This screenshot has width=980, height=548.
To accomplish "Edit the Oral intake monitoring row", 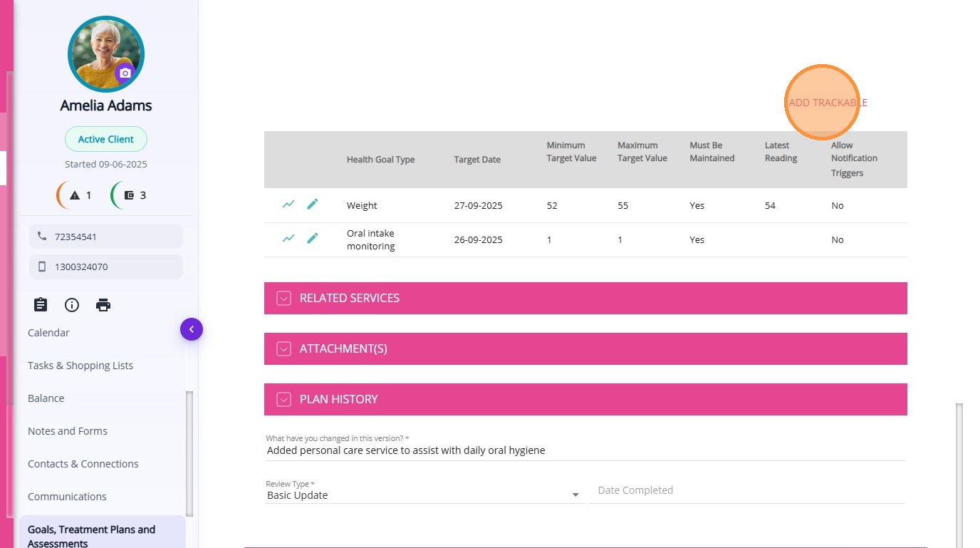I will tap(312, 239).
